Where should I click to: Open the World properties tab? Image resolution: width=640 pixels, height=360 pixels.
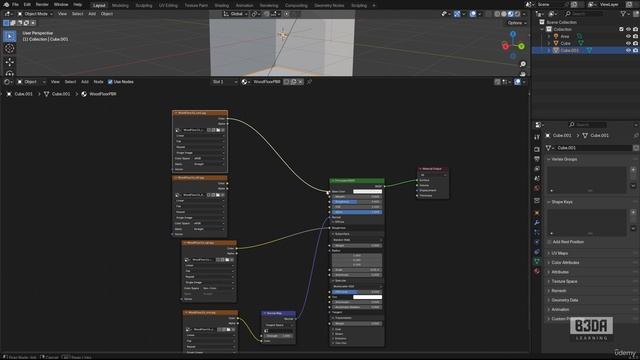coord(537,188)
